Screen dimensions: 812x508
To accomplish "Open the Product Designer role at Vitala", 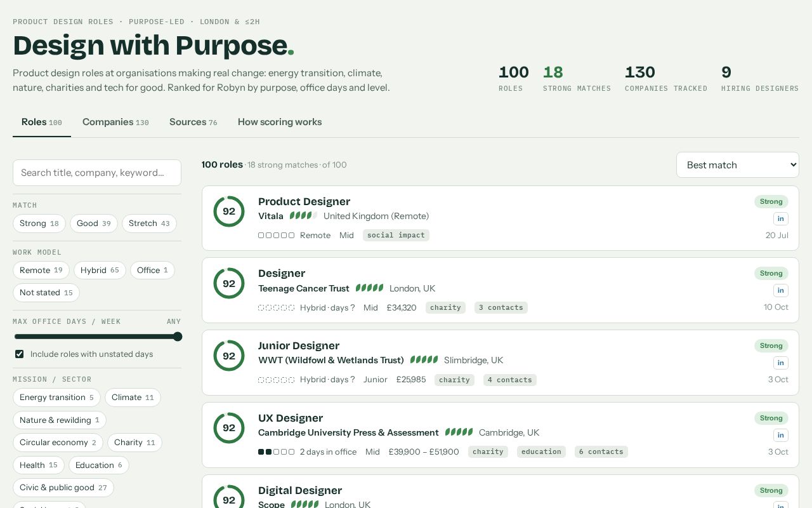I will click(304, 202).
